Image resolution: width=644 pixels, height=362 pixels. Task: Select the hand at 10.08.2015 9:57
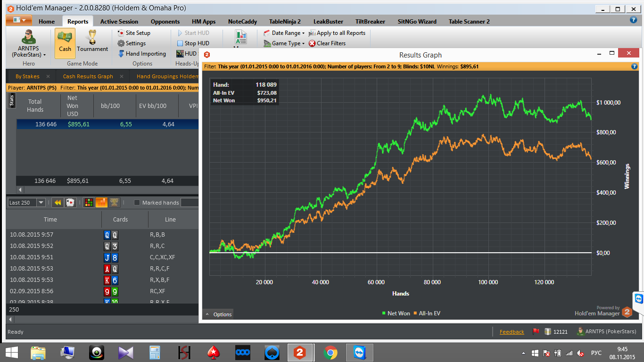(x=102, y=234)
